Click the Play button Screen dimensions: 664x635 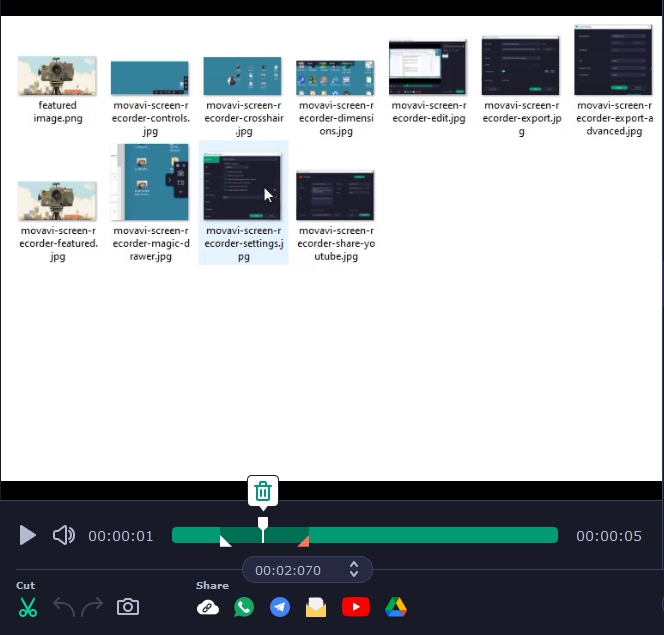coord(28,535)
